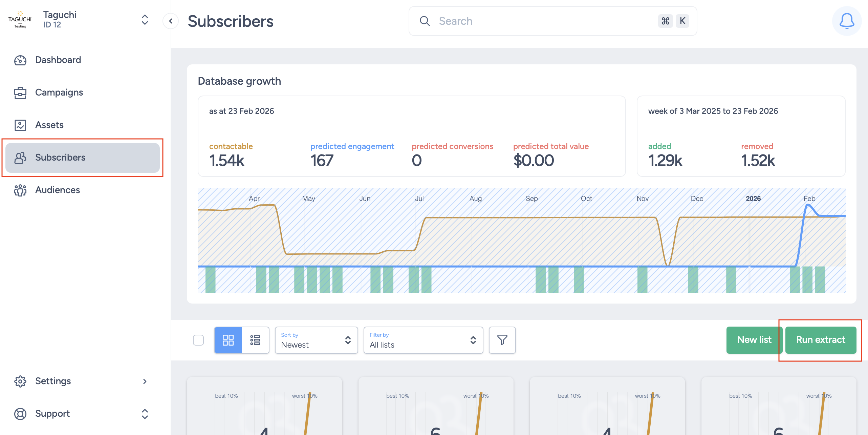Screen dimensions: 868x435
Task: Collapse the sidebar with the chevron button
Action: (x=171, y=21)
